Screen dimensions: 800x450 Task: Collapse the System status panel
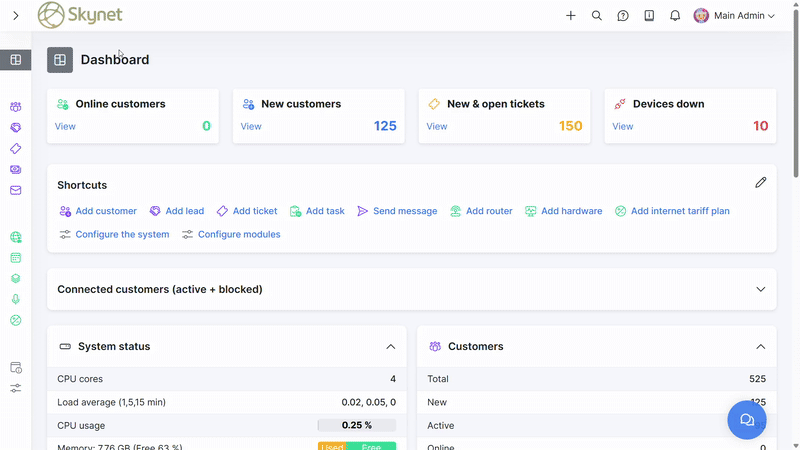tap(391, 346)
